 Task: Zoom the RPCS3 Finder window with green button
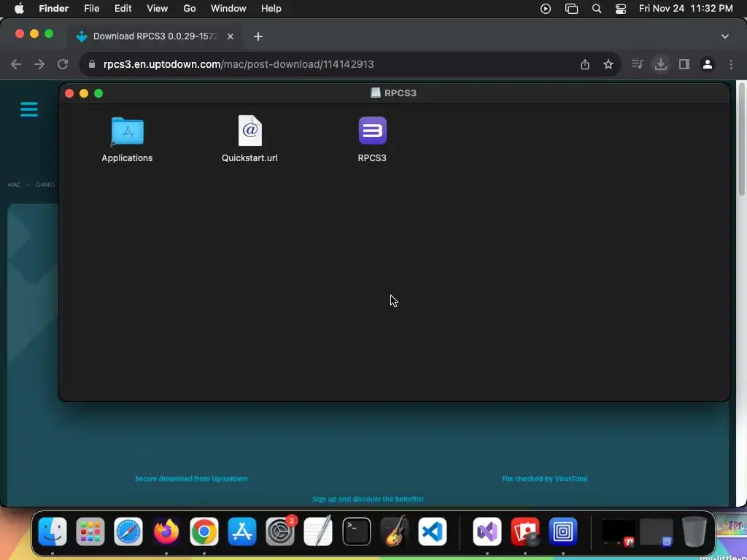coord(98,93)
